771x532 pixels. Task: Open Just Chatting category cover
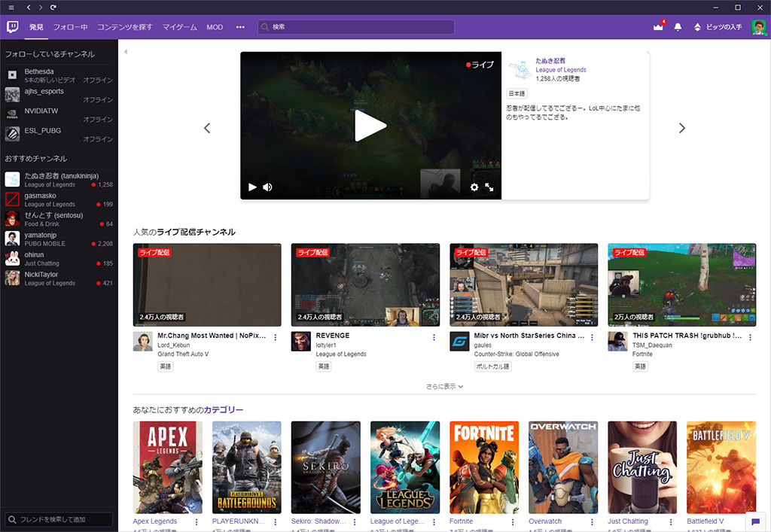pyautogui.click(x=642, y=467)
